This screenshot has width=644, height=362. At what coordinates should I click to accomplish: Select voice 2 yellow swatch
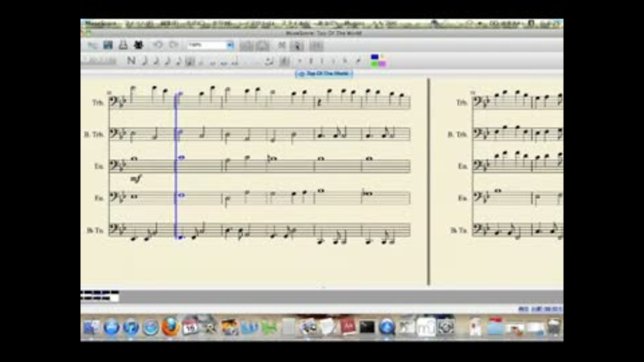(x=382, y=58)
